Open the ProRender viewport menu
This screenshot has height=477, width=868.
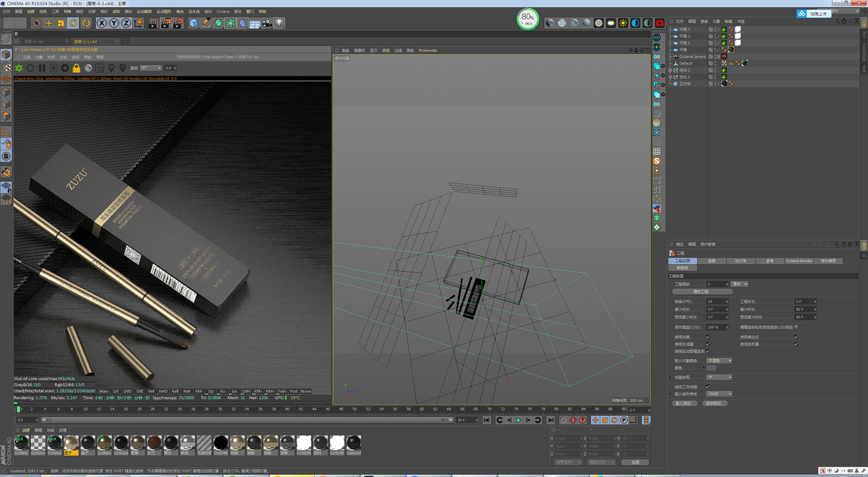pos(427,50)
